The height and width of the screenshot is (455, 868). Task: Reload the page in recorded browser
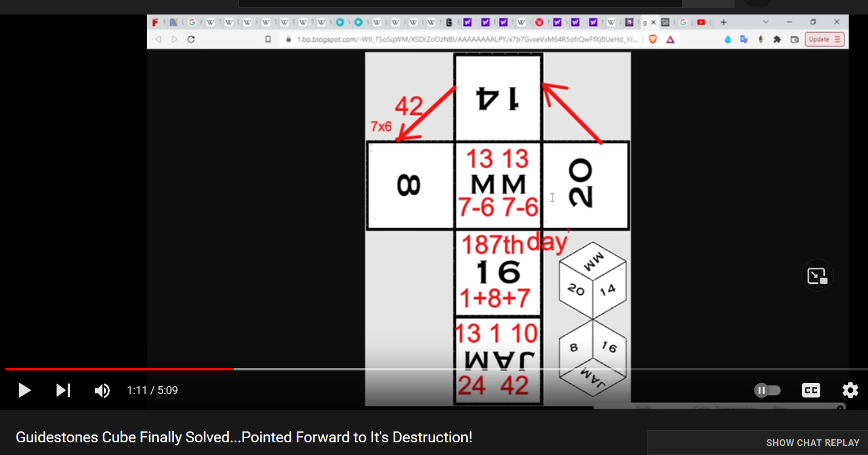(191, 39)
